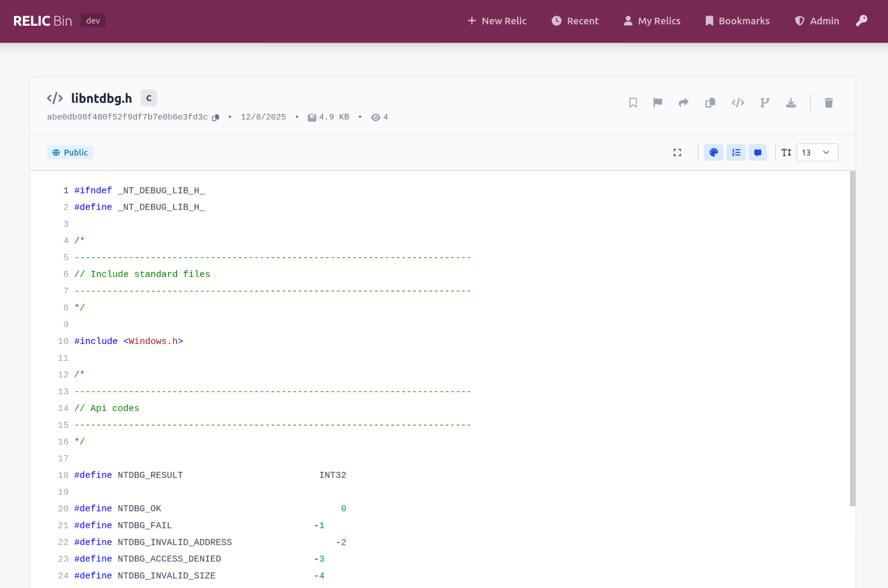Download libntdbg.h with the download icon
Image resolution: width=888 pixels, height=588 pixels.
tap(791, 103)
